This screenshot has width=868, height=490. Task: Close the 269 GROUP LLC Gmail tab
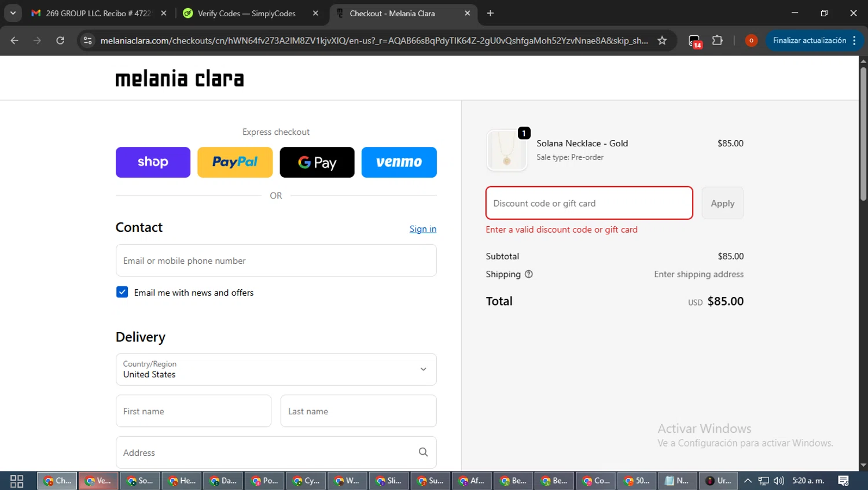164,13
